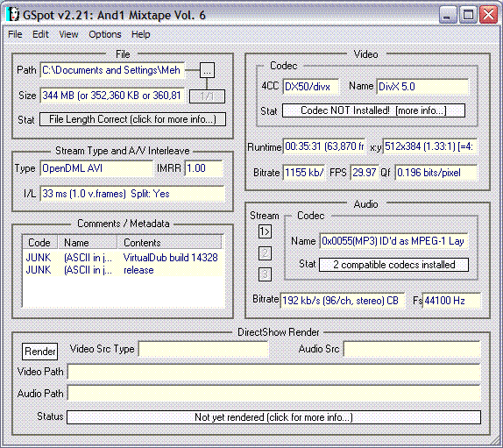This screenshot has width=503, height=448.
Task: Open the Options menu
Action: (x=105, y=34)
